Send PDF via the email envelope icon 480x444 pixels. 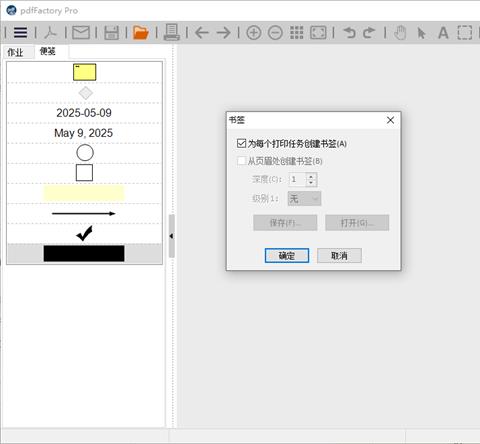coord(81,33)
